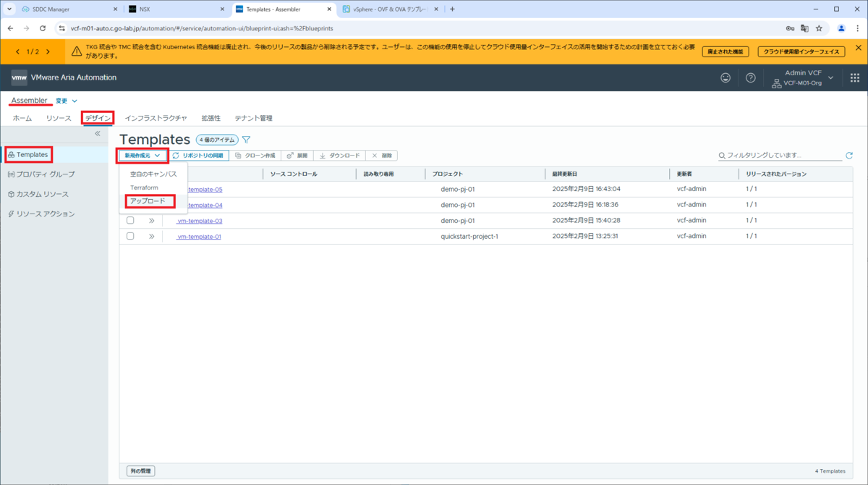This screenshot has width=868, height=485.
Task: Collapse sidebar with double-chevron icon
Action: point(98,133)
